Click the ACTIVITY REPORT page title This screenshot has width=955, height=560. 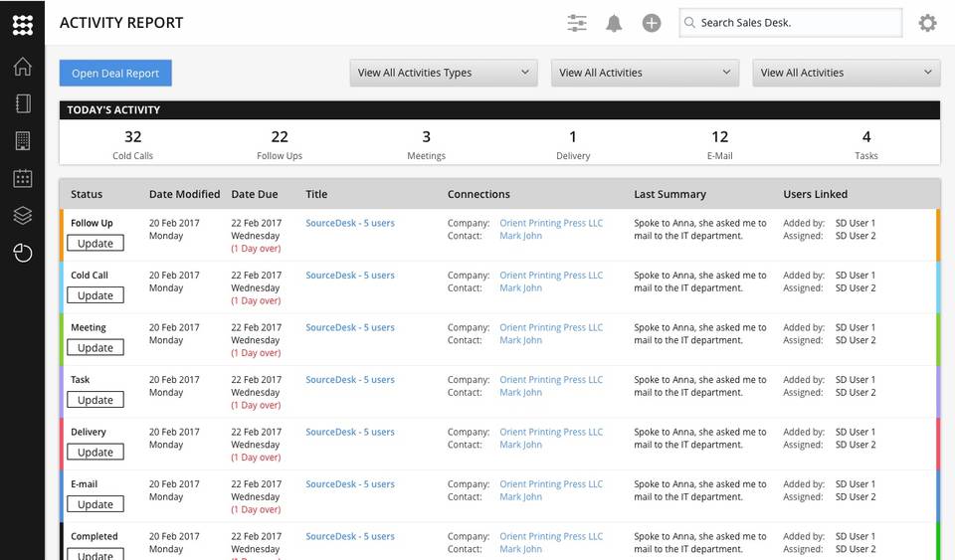pos(121,23)
